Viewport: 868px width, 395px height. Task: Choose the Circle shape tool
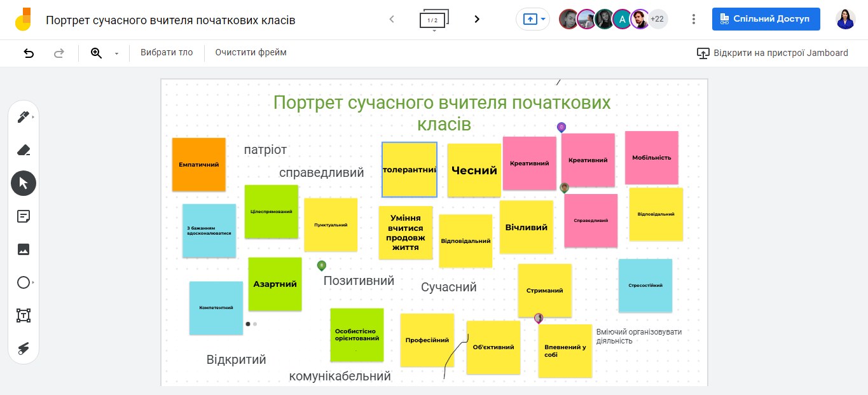coord(23,282)
